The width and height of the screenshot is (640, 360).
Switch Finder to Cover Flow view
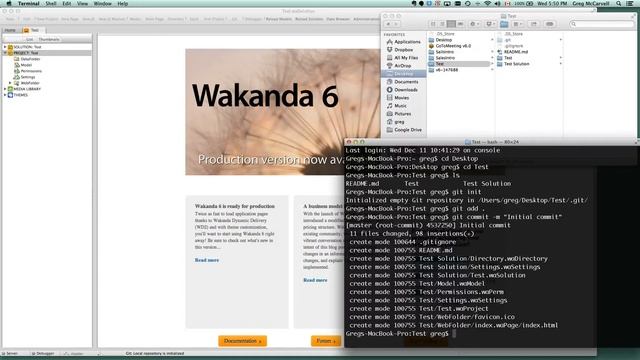click(x=460, y=24)
